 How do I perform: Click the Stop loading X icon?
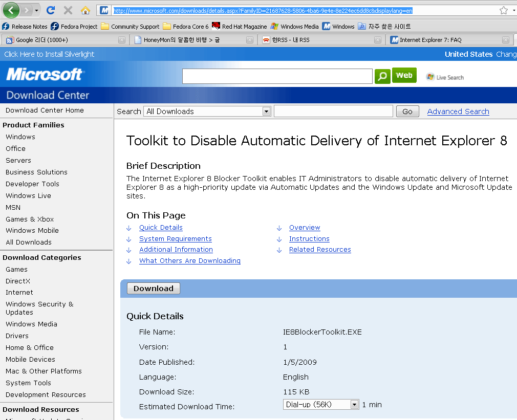(x=68, y=11)
